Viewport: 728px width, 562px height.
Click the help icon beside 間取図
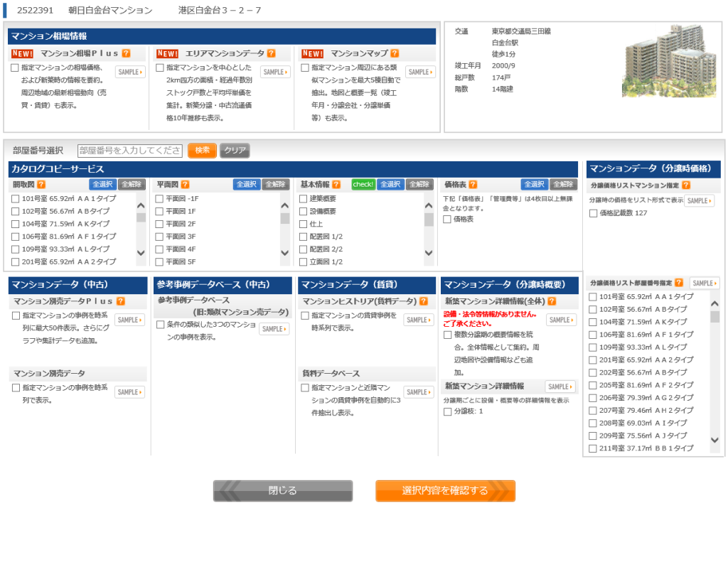tap(41, 185)
